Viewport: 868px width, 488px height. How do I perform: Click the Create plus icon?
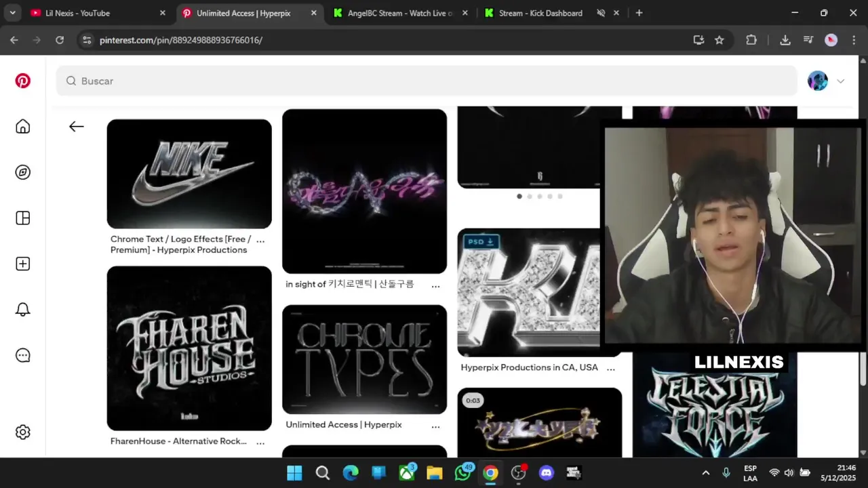point(23,264)
